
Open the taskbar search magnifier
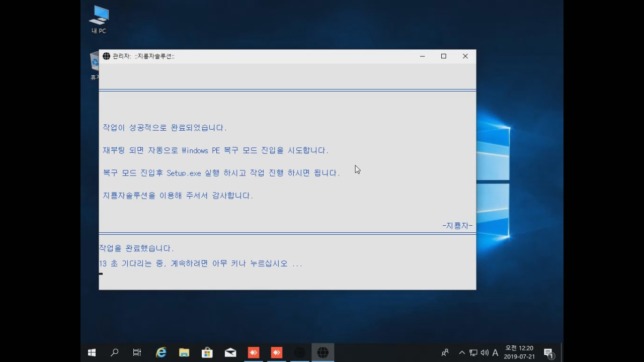pyautogui.click(x=115, y=353)
